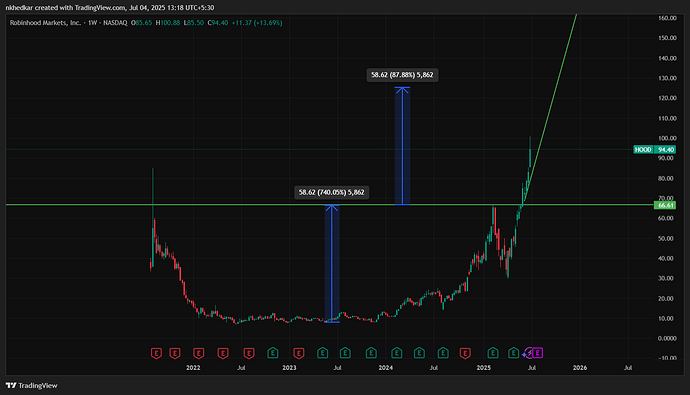Select the 66.61 horizontal line price label
690x395 pixels.
pyautogui.click(x=665, y=205)
